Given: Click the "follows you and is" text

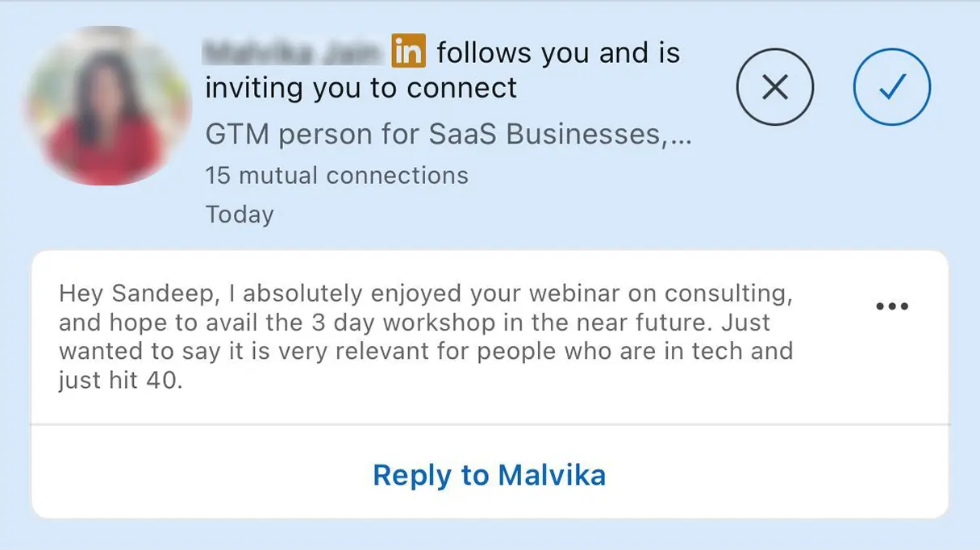Looking at the screenshot, I should point(558,53).
